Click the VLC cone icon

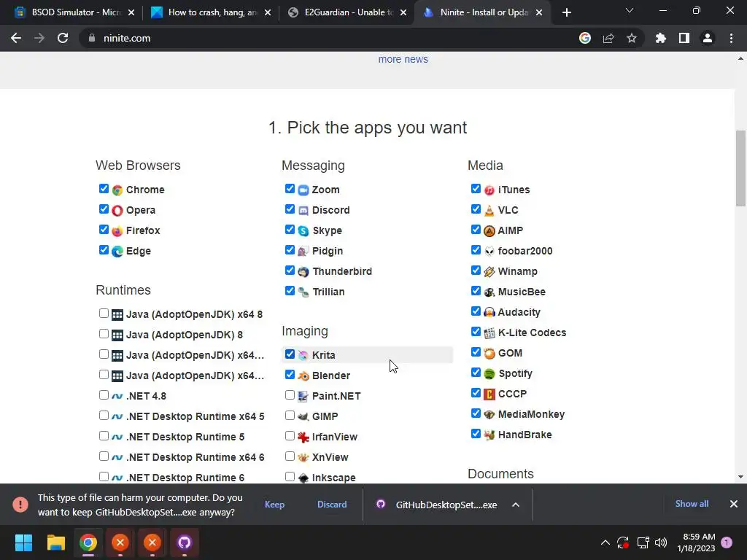click(489, 211)
